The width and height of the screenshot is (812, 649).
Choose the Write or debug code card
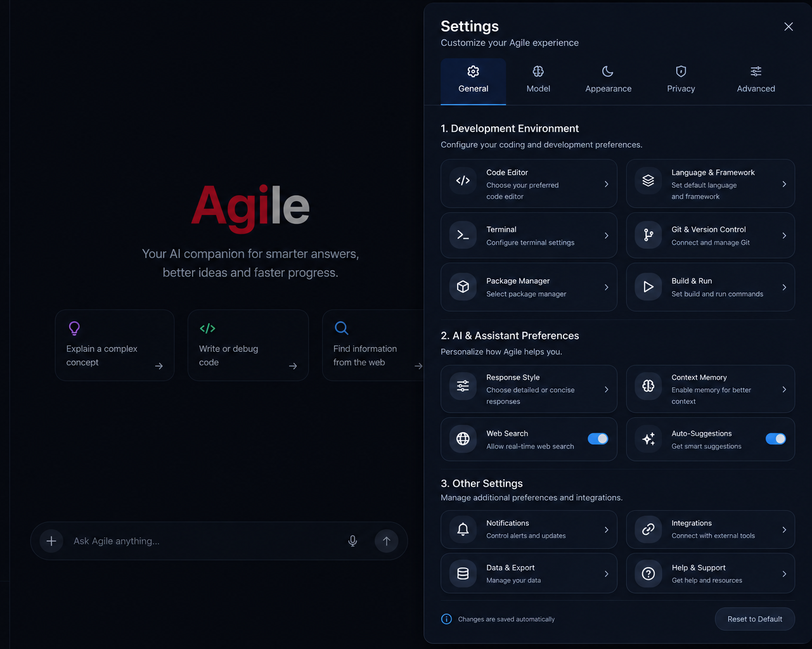coord(248,345)
